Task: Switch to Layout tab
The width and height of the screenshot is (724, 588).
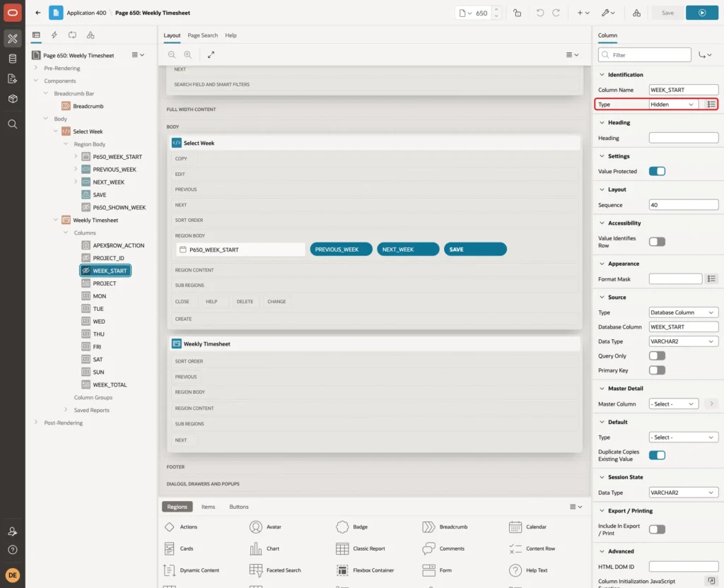Action: point(172,35)
